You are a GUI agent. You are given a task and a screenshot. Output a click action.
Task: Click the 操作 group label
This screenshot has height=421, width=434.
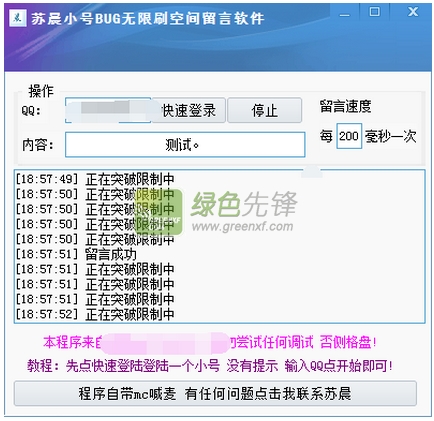pyautogui.click(x=41, y=91)
